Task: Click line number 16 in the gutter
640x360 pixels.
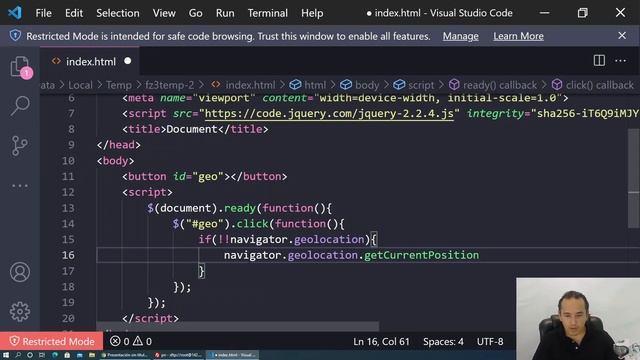Action: click(x=68, y=255)
